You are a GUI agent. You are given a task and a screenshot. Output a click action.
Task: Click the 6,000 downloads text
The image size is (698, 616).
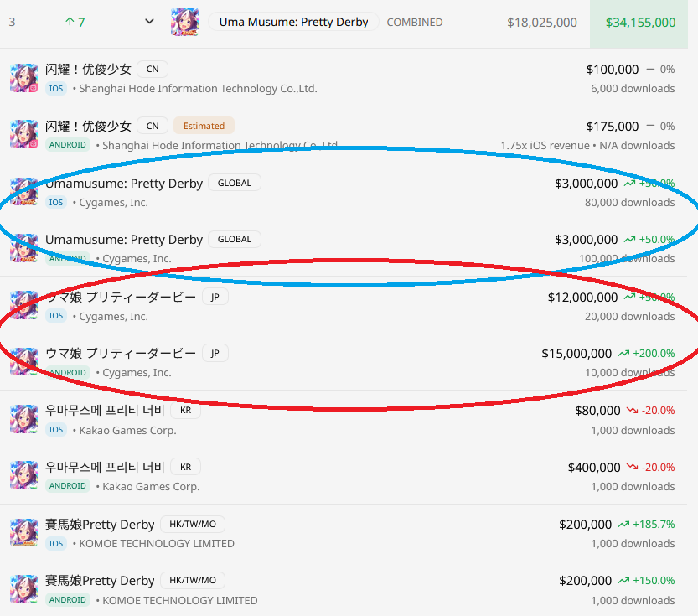pyautogui.click(x=633, y=89)
